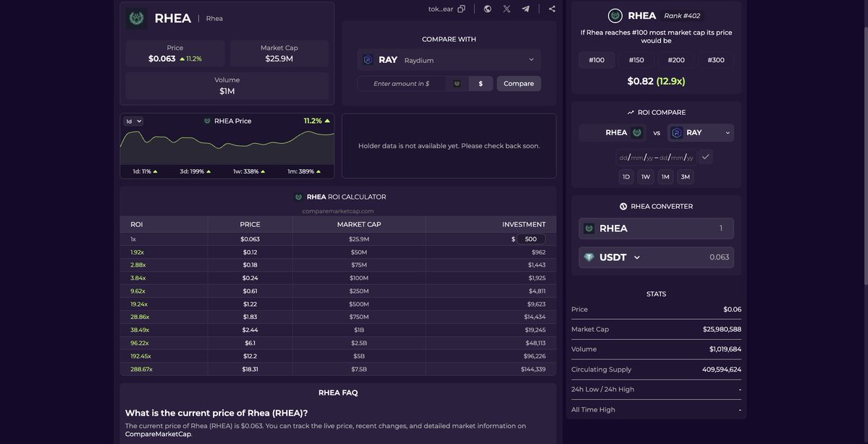Click the ROI Compare trend-line icon

point(631,112)
